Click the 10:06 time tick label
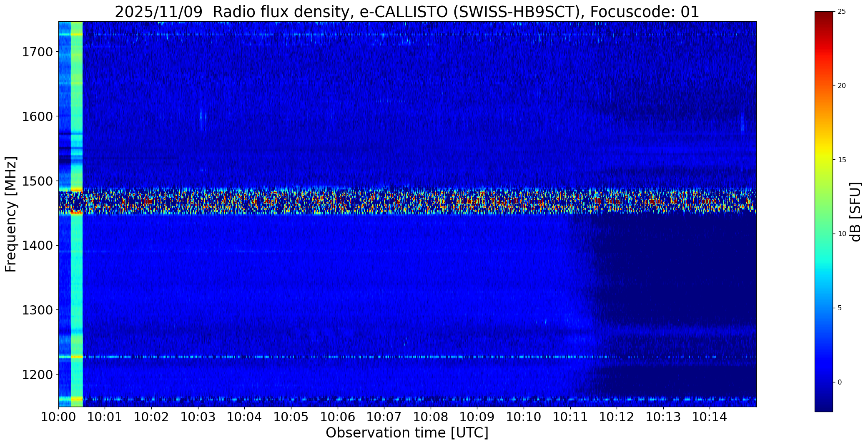 coord(338,417)
